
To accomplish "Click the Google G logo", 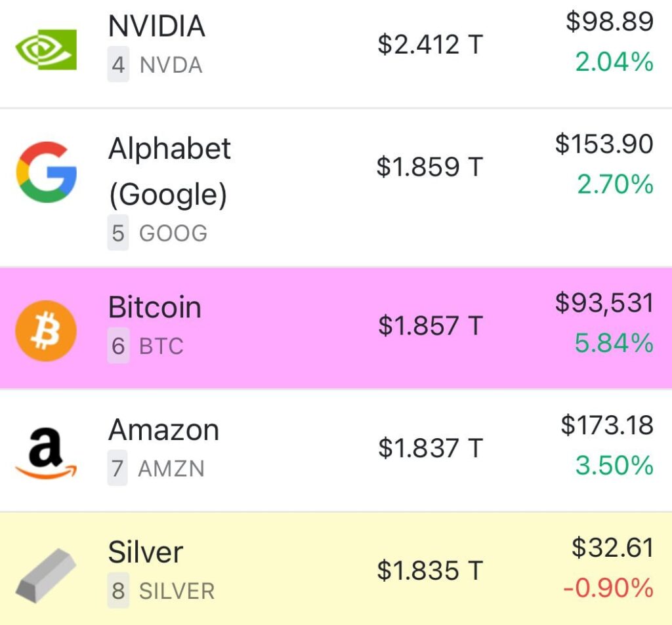I will tap(47, 172).
